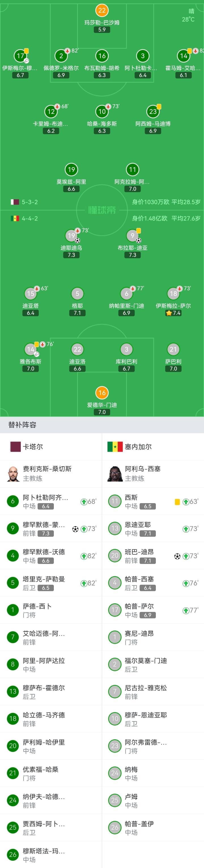Open the 塞内加尔 team name link

[138, 447]
